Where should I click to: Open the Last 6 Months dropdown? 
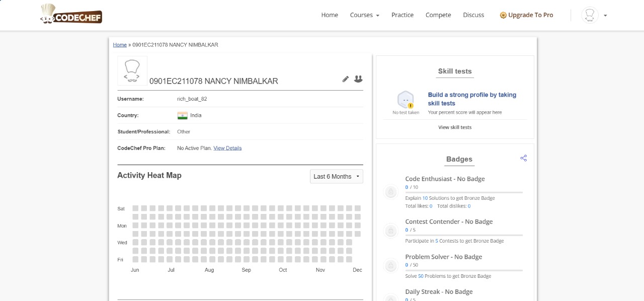tap(337, 177)
